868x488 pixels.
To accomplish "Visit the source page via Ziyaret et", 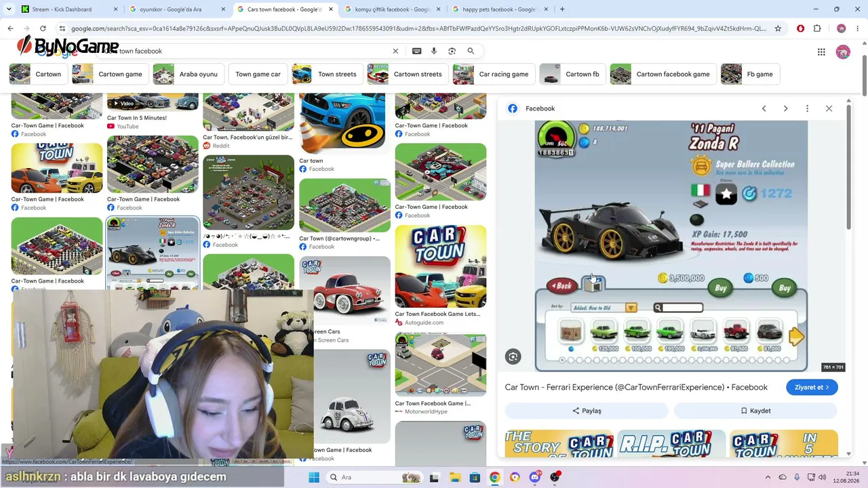I will (812, 388).
